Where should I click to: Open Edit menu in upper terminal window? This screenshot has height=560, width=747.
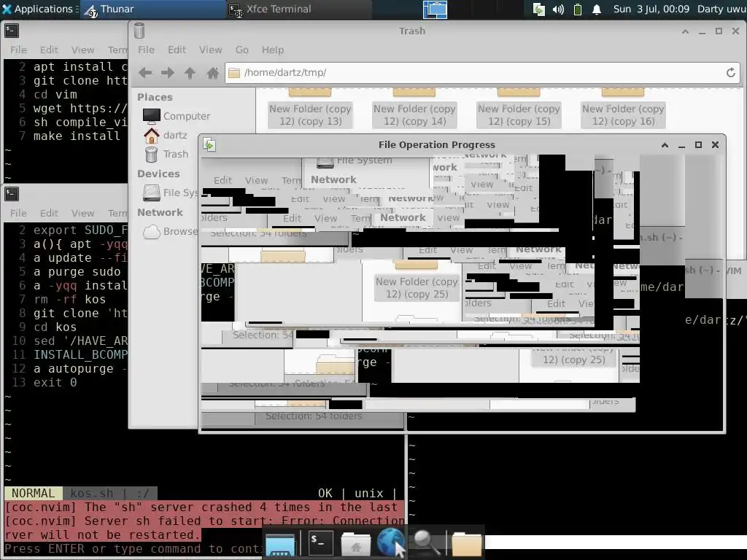49,50
